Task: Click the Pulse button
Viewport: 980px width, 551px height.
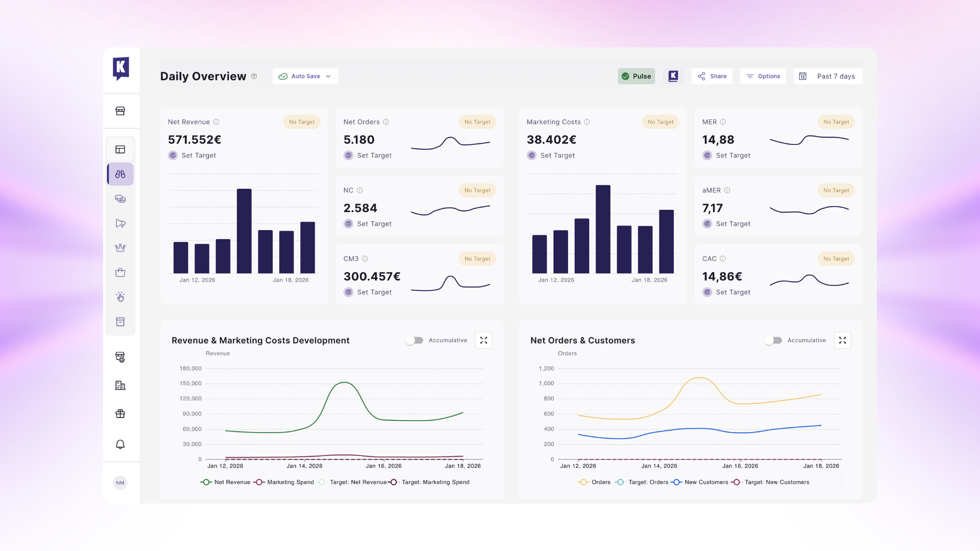Action: 636,76
